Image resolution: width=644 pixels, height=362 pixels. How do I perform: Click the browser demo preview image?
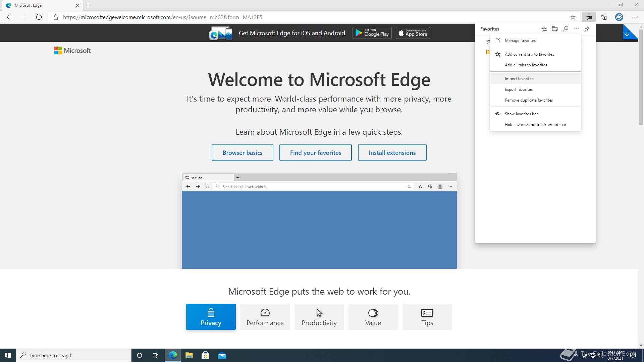319,221
